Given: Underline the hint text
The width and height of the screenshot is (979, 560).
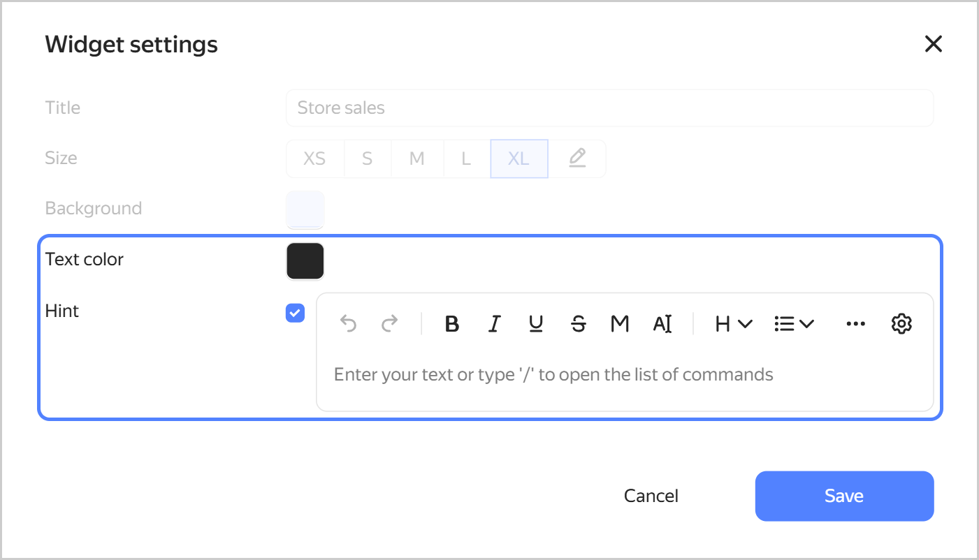Looking at the screenshot, I should (x=536, y=324).
